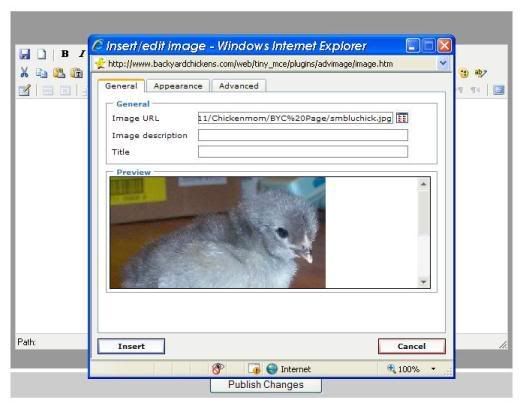
Task: Select the General tab
Action: (121, 86)
